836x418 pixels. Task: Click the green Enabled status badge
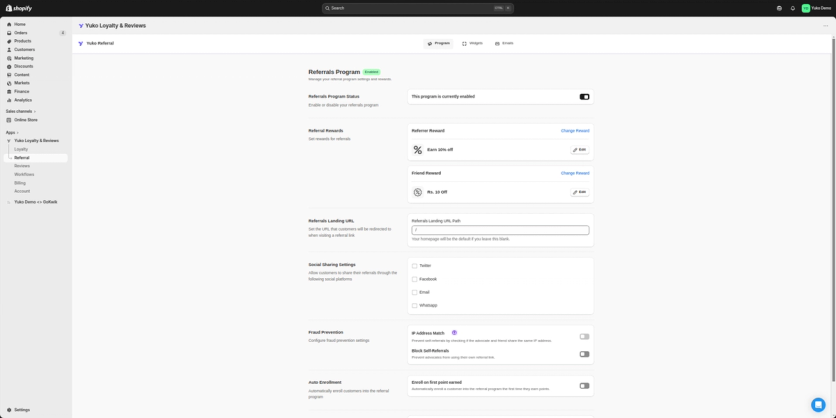point(372,72)
